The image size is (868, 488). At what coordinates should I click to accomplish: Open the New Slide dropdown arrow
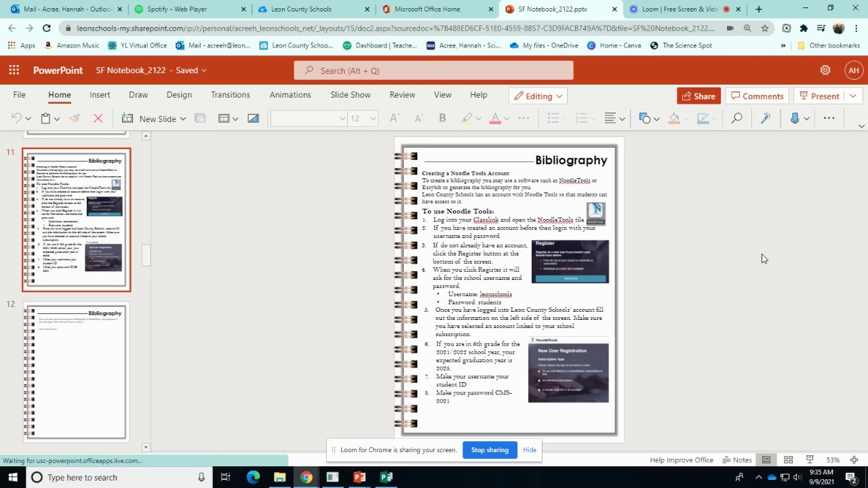pos(182,119)
